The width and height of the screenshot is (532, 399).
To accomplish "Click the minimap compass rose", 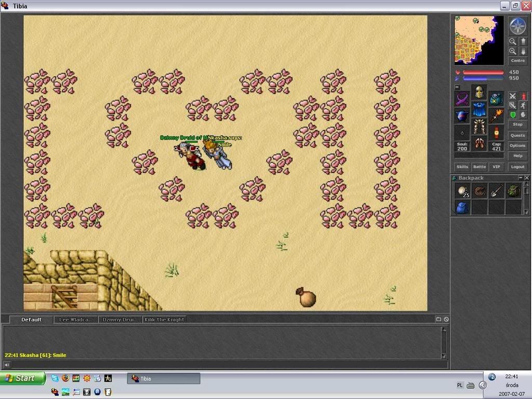I will (x=517, y=26).
